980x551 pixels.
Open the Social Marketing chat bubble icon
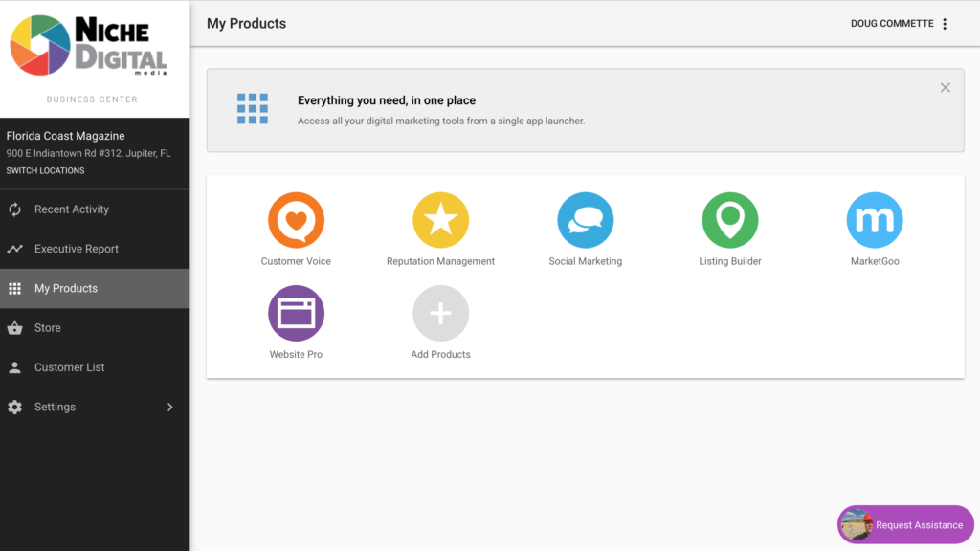click(x=586, y=220)
